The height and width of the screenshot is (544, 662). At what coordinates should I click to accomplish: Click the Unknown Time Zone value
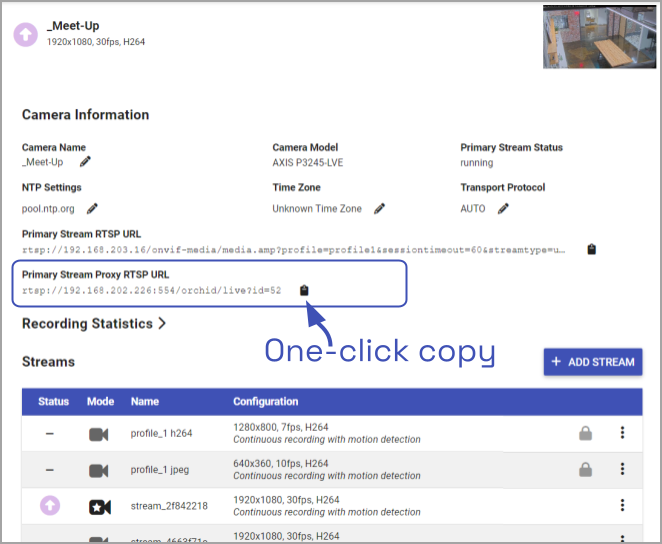tap(317, 208)
